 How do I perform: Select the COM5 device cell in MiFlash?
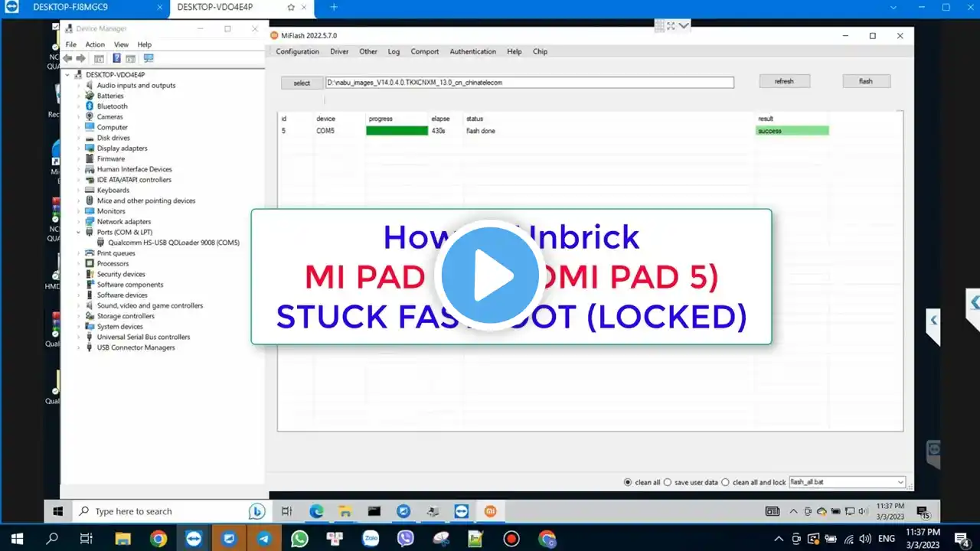point(325,131)
